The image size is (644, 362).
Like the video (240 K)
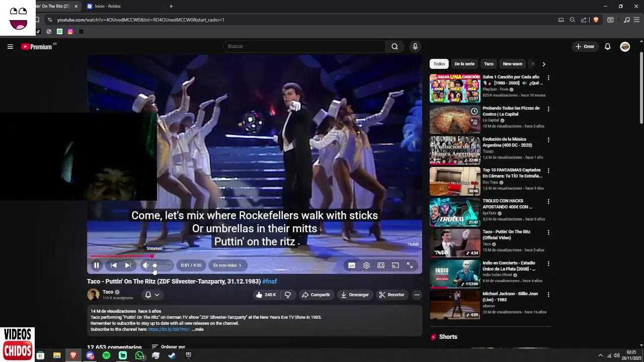(x=266, y=295)
